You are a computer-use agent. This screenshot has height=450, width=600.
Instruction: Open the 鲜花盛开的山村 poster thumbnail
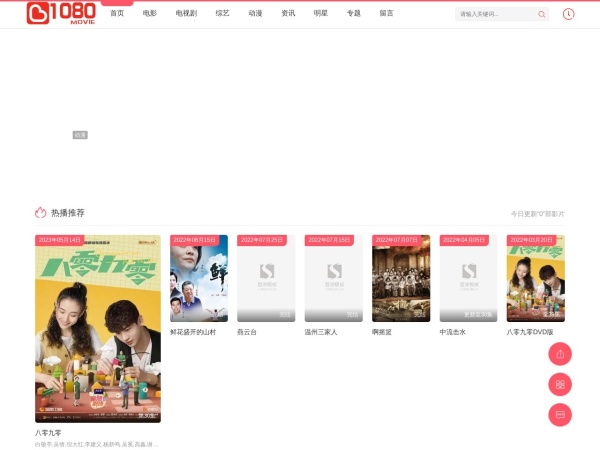[x=198, y=278]
